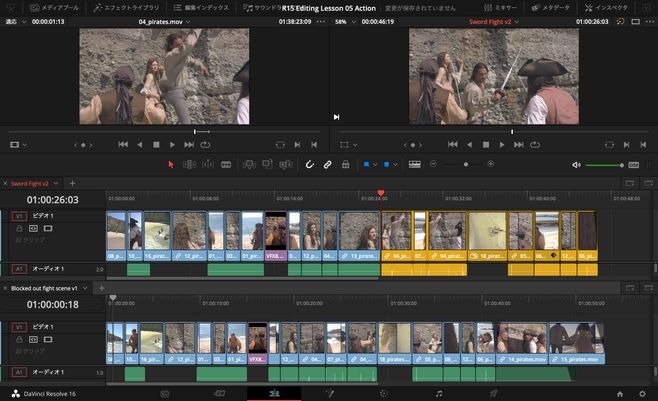
Task: Mute audio with the speaker icon
Action: click(x=577, y=165)
